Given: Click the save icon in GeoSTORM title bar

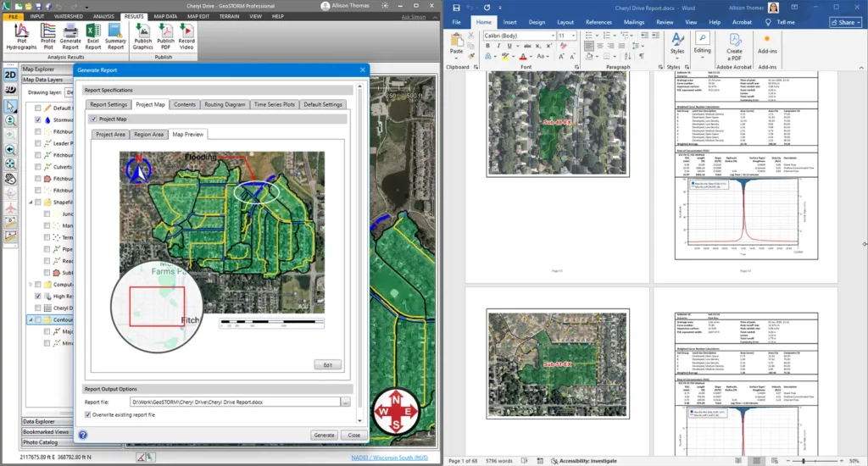Looking at the screenshot, I should coord(38,6).
